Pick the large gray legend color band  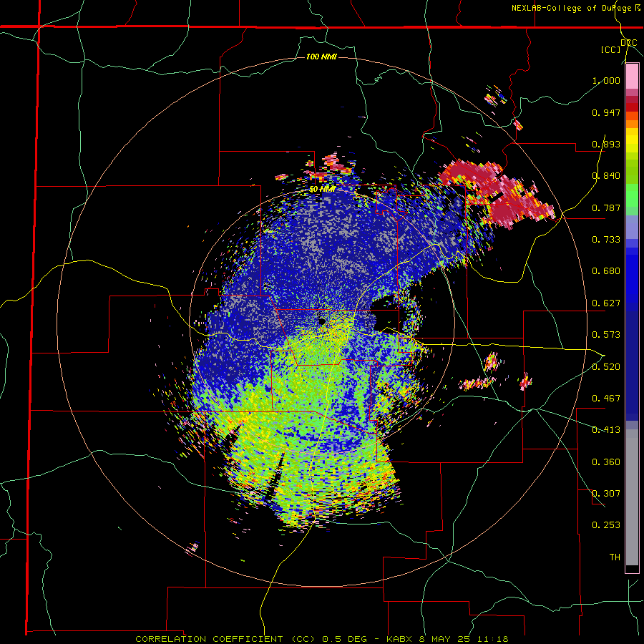pyautogui.click(x=632, y=497)
